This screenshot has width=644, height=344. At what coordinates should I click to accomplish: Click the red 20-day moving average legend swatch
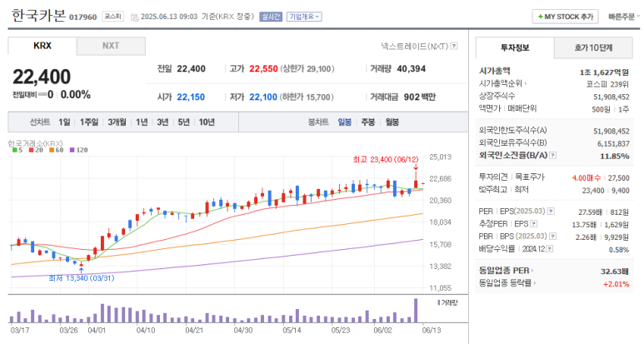click(x=31, y=150)
